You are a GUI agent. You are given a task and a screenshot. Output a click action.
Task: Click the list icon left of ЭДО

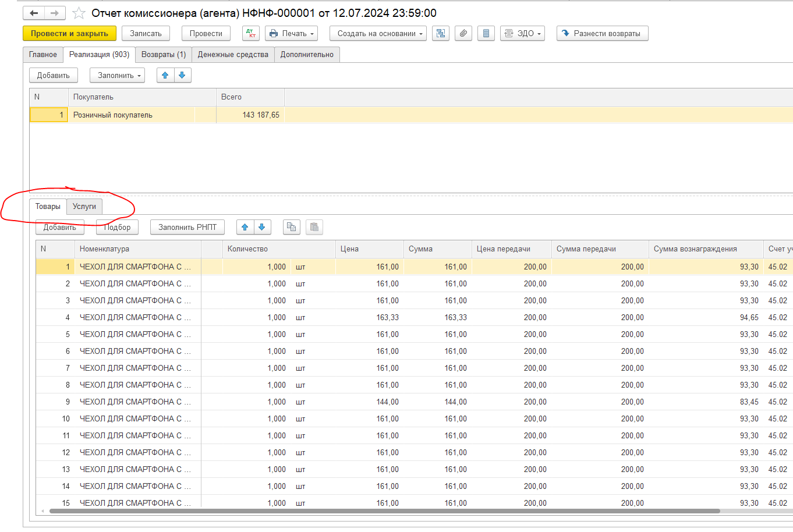[486, 33]
